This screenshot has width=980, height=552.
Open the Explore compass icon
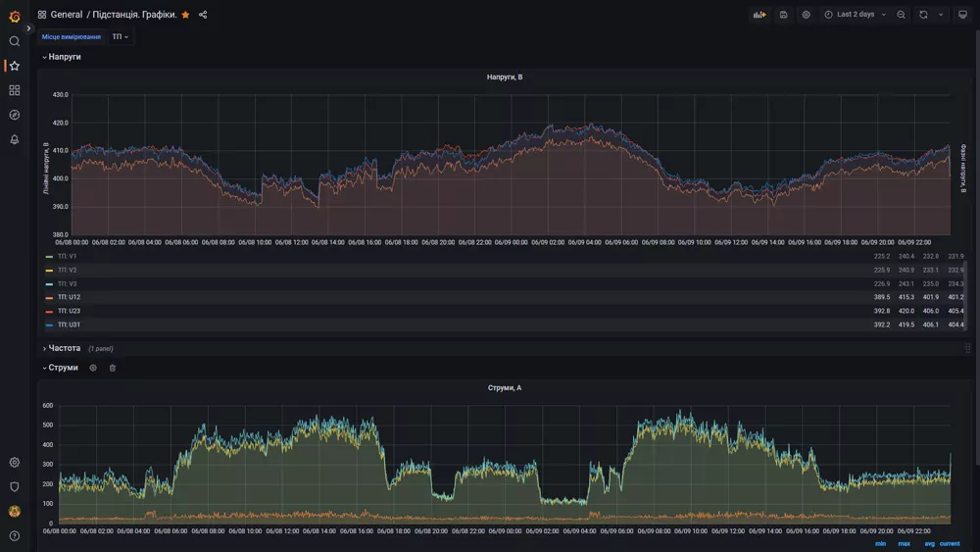point(15,115)
